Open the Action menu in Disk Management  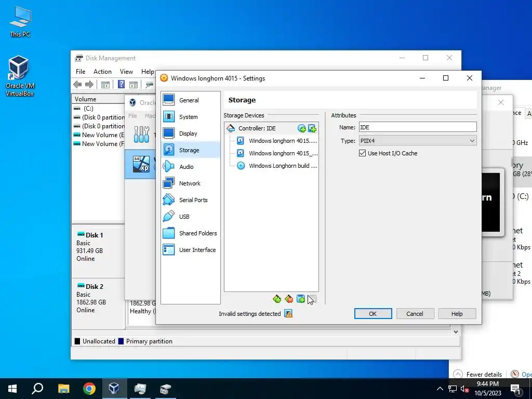[102, 72]
